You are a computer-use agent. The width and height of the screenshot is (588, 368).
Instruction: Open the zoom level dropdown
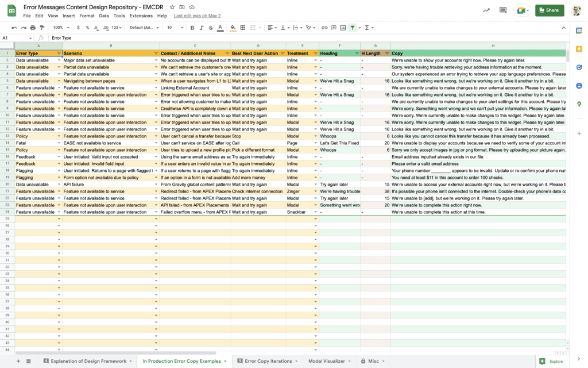point(60,28)
